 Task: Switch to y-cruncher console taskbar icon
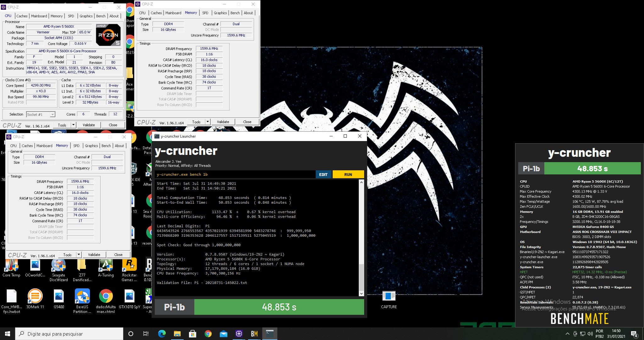[269, 334]
